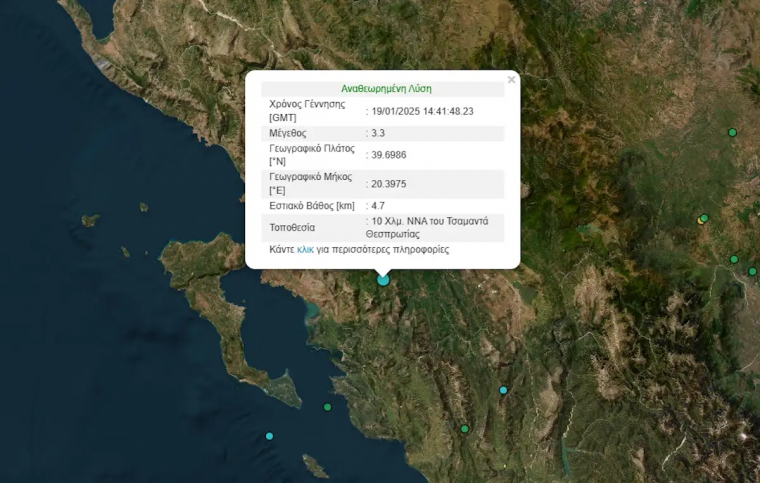760x483 pixels.
Task: Click the large cyan epicenter marker below popup
Action: click(x=383, y=280)
